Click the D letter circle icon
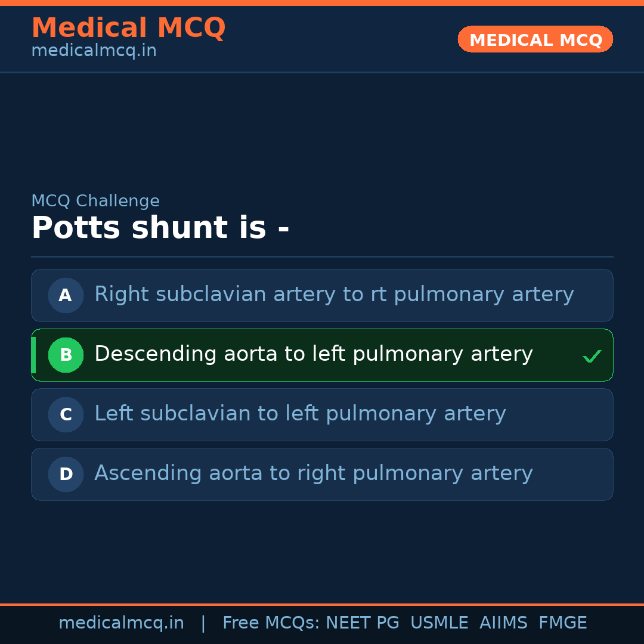Image resolution: width=644 pixels, height=644 pixels. point(66,474)
